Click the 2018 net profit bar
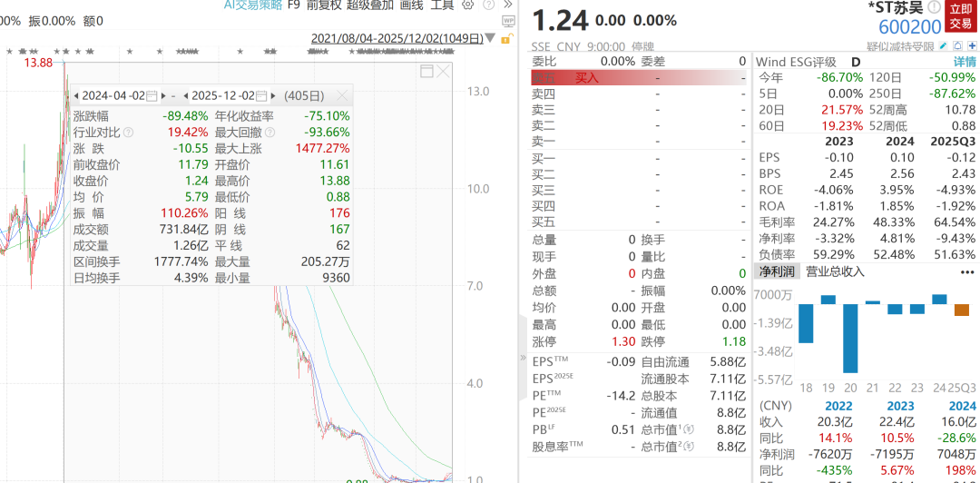This screenshot has height=483, width=980. coord(806,323)
